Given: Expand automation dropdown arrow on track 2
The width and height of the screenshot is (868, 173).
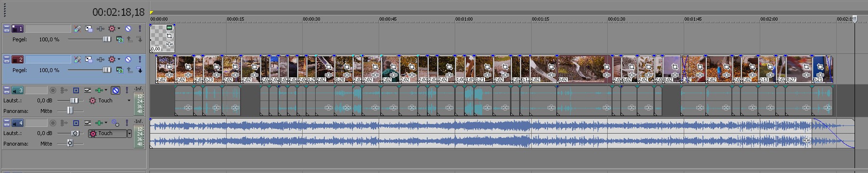Looking at the screenshot, I should (119, 59).
